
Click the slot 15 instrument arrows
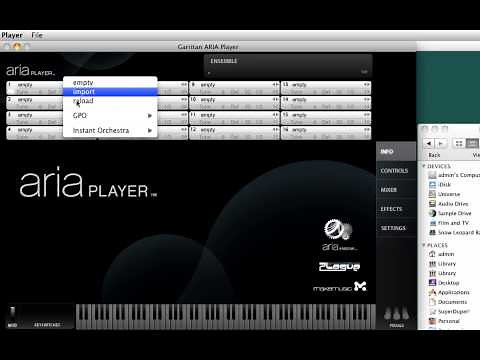point(367,115)
